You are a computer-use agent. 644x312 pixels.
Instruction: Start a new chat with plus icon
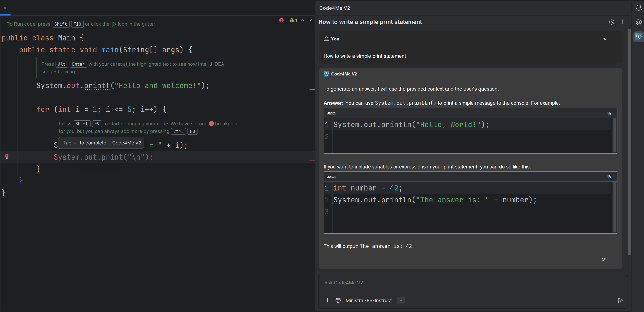(x=622, y=22)
